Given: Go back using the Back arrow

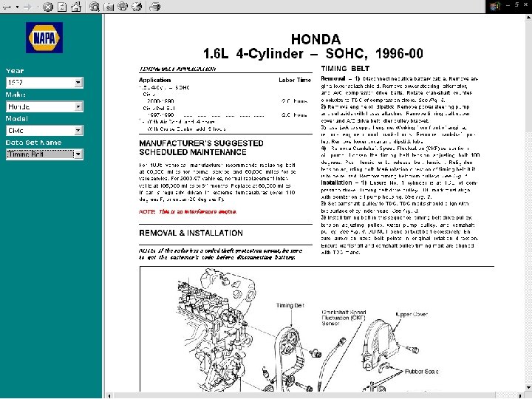Looking at the screenshot, I should [x=7, y=7].
